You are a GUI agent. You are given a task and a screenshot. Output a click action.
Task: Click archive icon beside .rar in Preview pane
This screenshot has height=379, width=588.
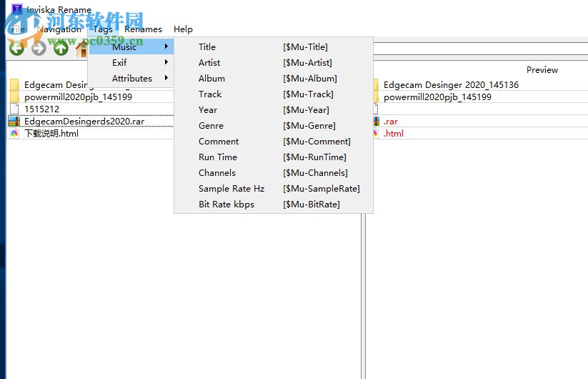376,121
